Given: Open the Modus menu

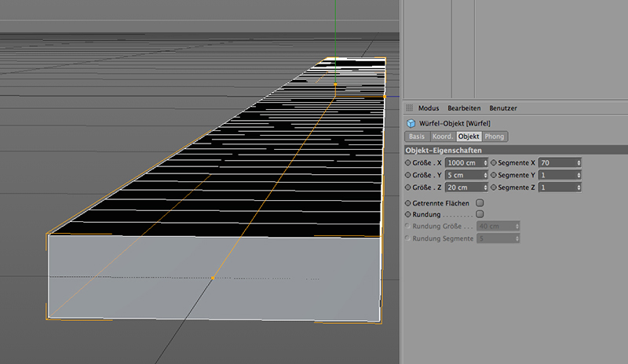Looking at the screenshot, I should pyautogui.click(x=428, y=108).
